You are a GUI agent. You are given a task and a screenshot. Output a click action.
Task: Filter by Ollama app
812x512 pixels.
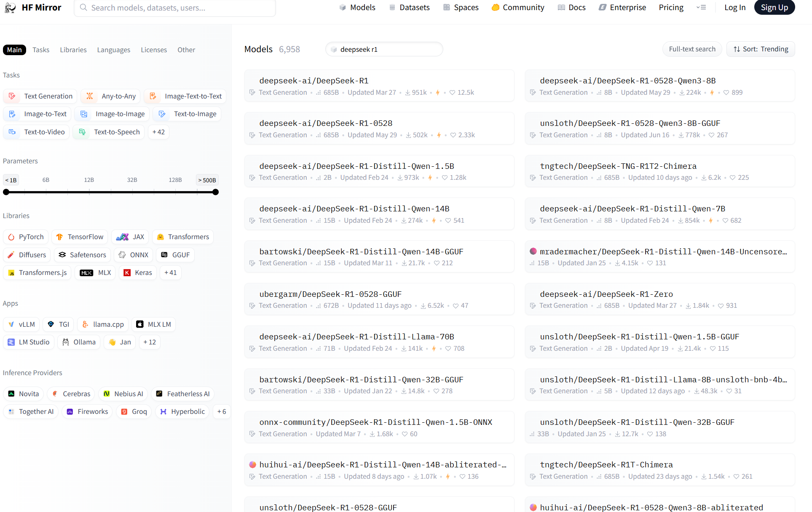(x=79, y=342)
